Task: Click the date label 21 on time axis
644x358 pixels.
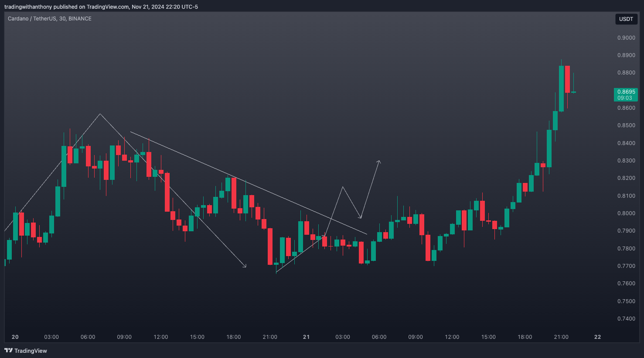Action: [x=307, y=337]
